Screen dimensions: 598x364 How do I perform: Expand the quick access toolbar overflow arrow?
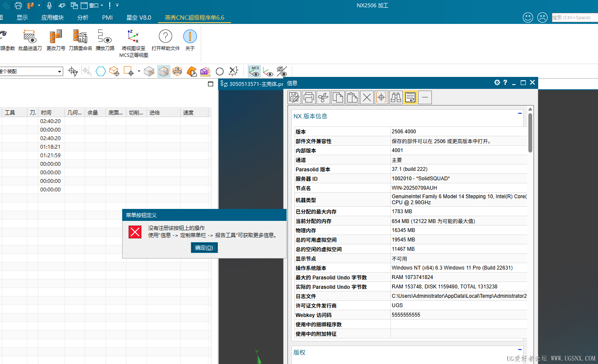click(117, 6)
